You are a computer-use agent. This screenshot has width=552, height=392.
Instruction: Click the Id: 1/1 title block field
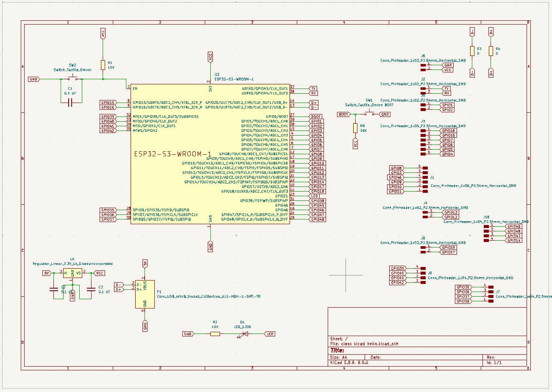pos(494,363)
